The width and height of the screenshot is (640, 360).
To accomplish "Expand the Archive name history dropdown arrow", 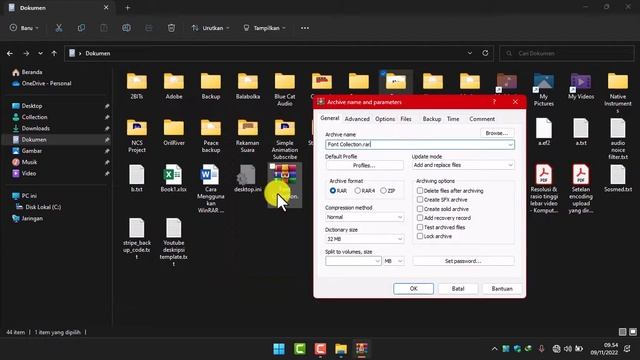I will pyautogui.click(x=510, y=144).
